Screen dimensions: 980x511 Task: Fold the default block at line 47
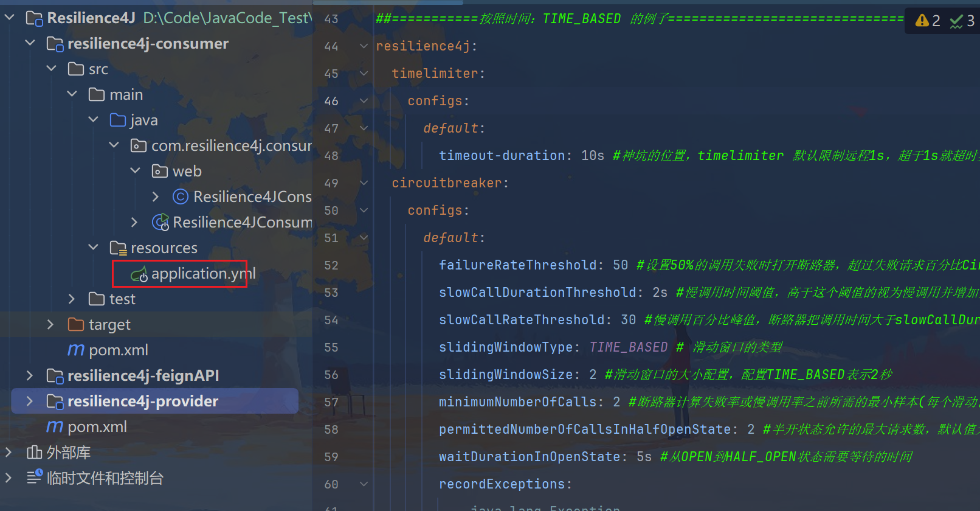pyautogui.click(x=364, y=128)
